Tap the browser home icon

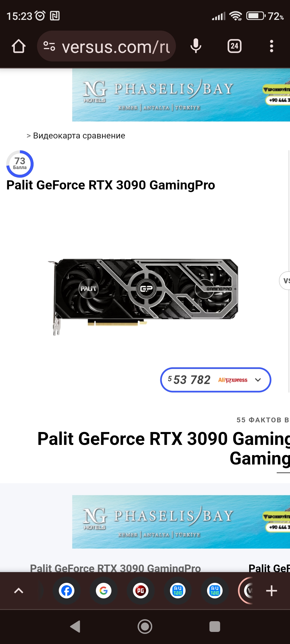point(19,46)
